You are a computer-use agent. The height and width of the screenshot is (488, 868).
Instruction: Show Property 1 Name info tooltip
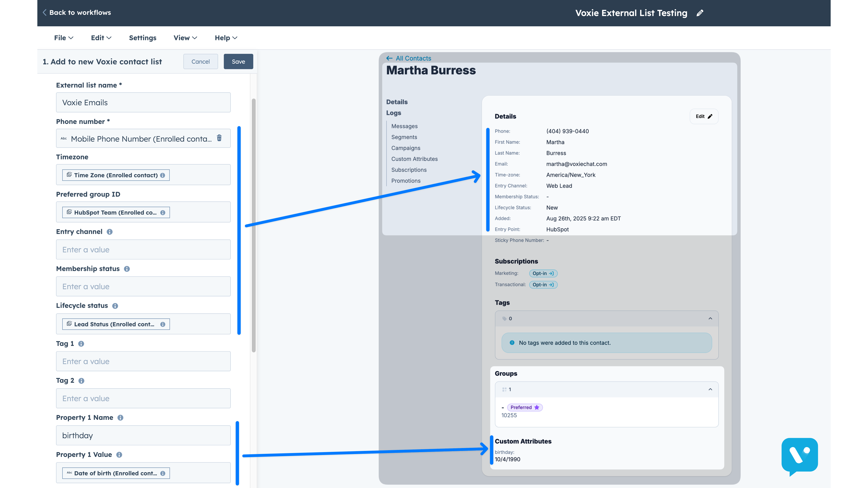point(120,418)
